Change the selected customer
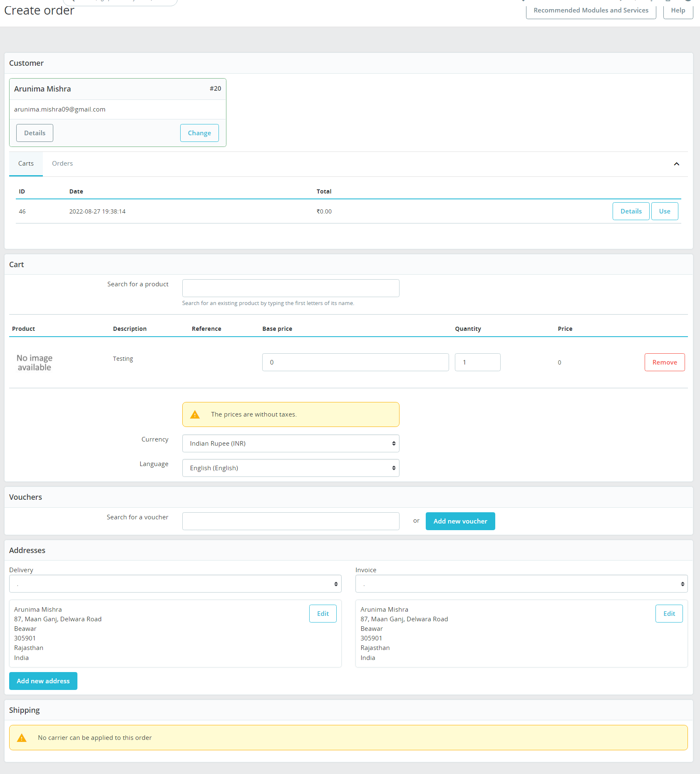The height and width of the screenshot is (774, 700). 199,133
